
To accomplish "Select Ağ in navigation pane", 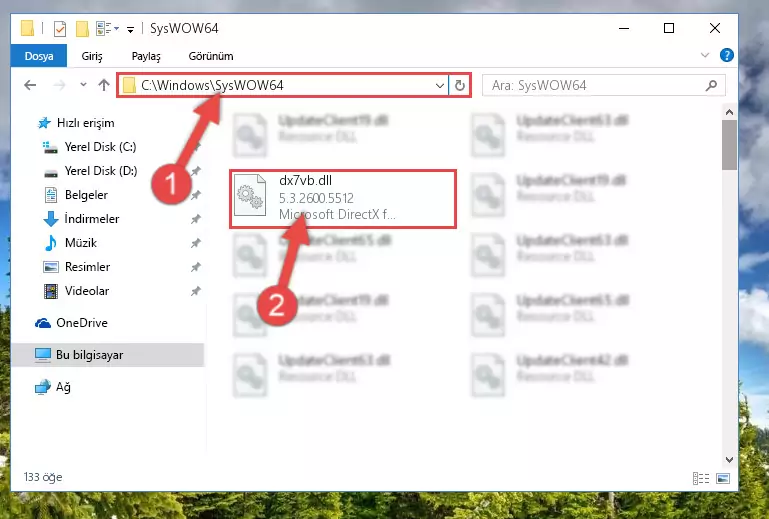I will click(x=63, y=387).
